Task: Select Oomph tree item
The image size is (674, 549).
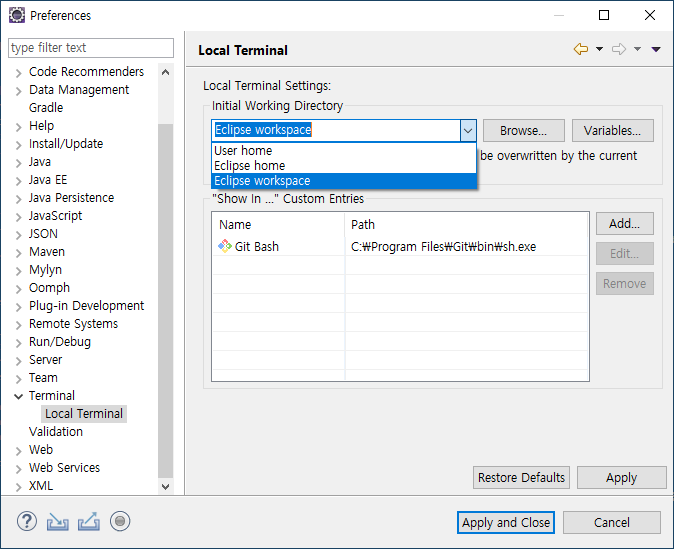Action: tap(49, 288)
